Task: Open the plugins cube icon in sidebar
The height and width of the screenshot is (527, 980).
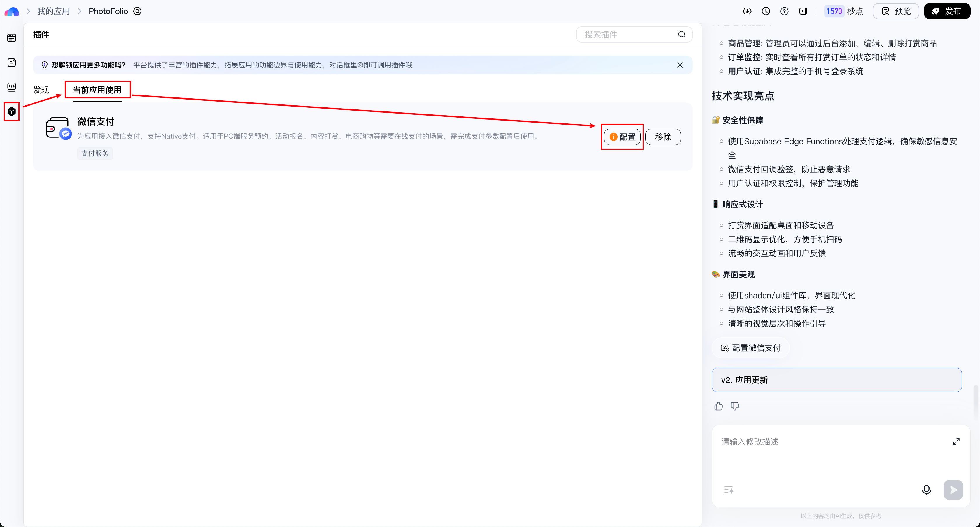Action: 11,111
